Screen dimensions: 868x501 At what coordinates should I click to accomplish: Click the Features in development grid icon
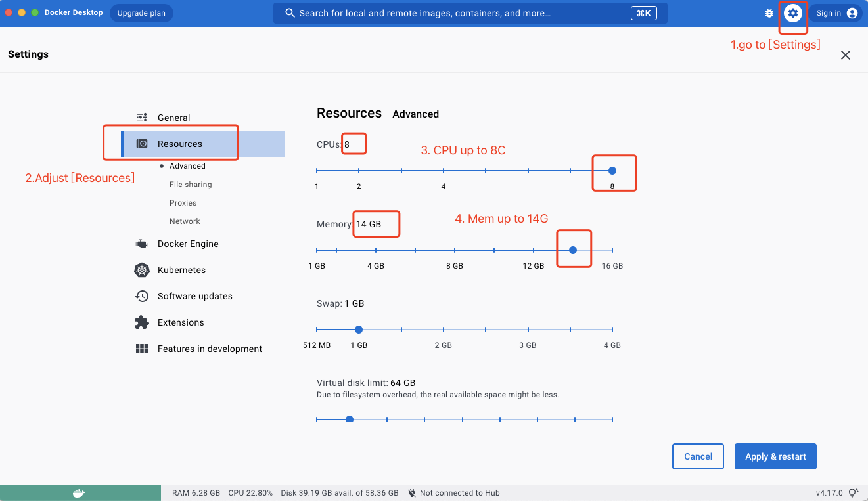point(142,349)
